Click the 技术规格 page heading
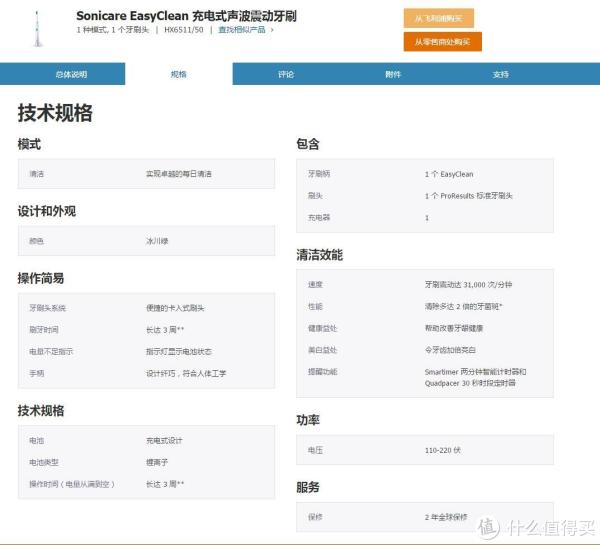 (55, 112)
